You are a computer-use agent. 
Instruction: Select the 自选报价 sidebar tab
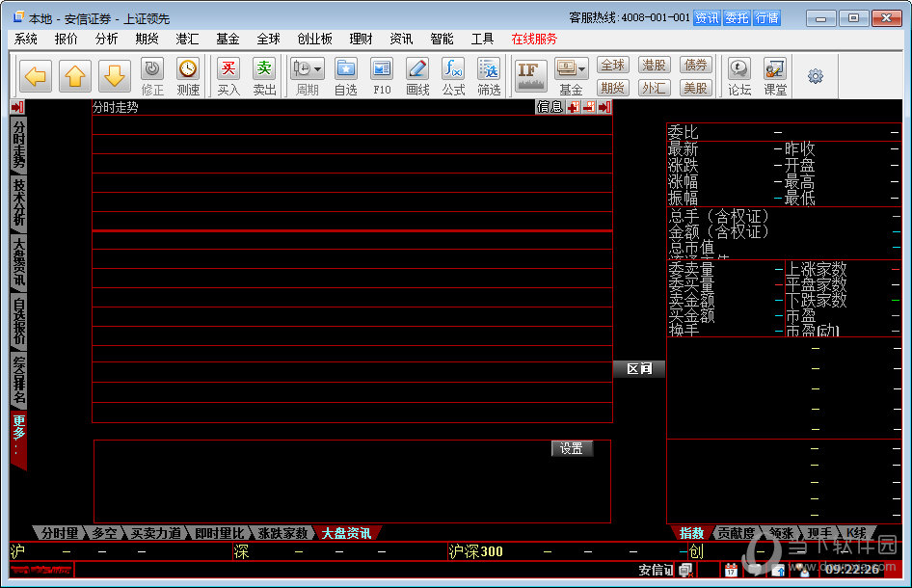(x=19, y=321)
